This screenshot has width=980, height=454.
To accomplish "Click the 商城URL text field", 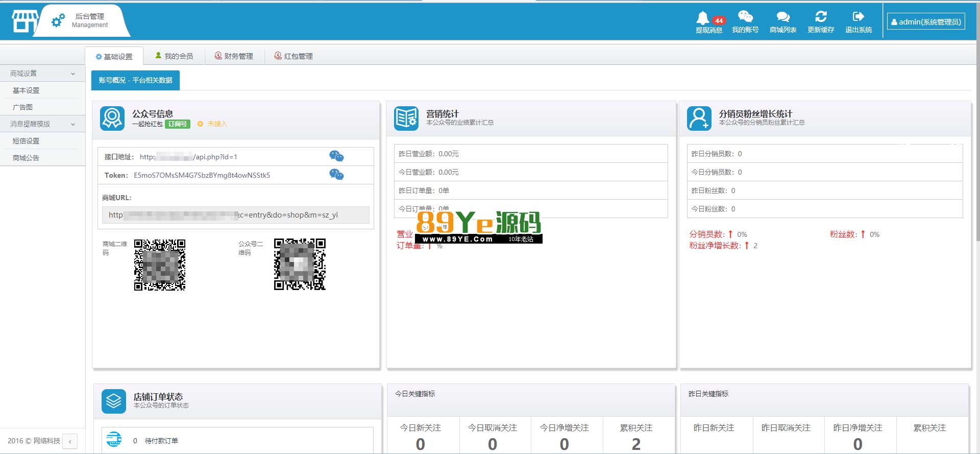I will (x=235, y=215).
